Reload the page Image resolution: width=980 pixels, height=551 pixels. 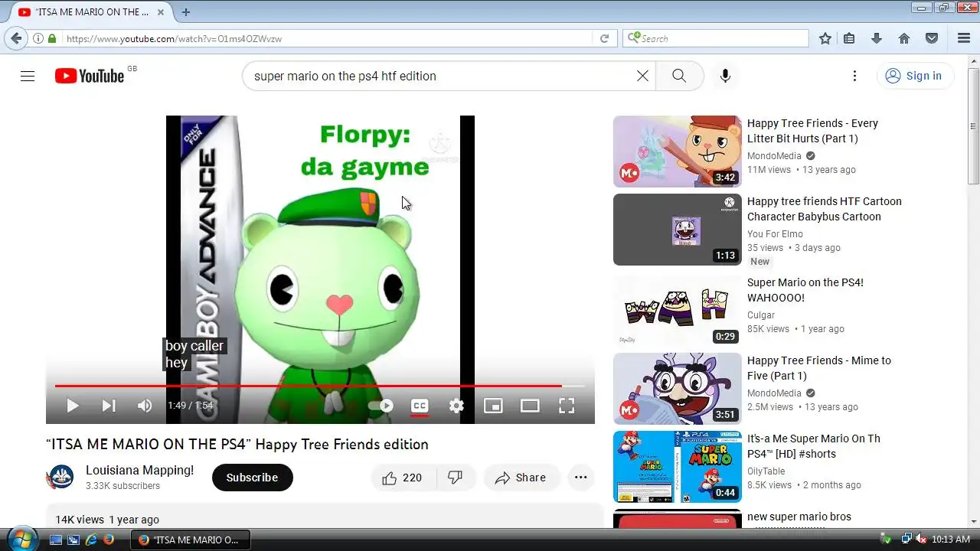coord(604,38)
